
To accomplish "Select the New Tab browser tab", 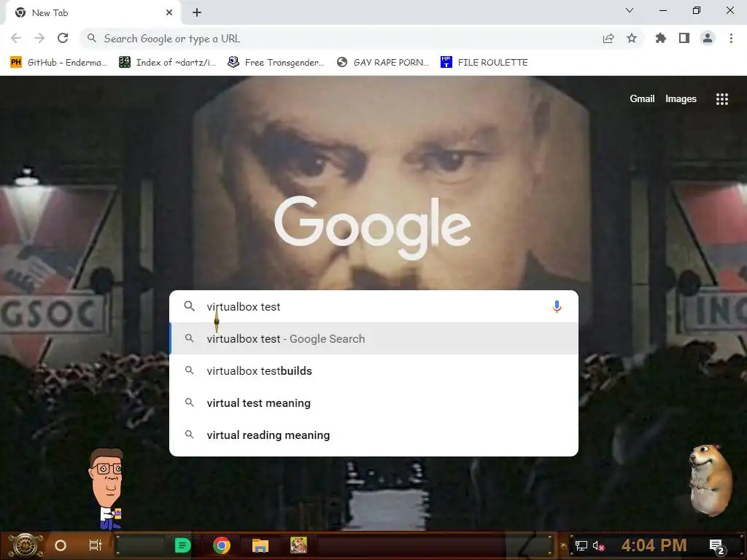I will point(93,13).
